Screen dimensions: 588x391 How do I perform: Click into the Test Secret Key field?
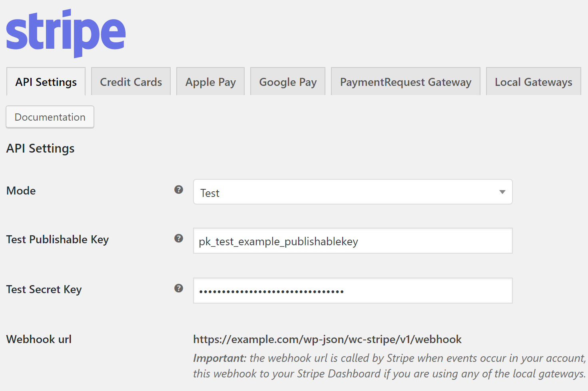pyautogui.click(x=353, y=291)
